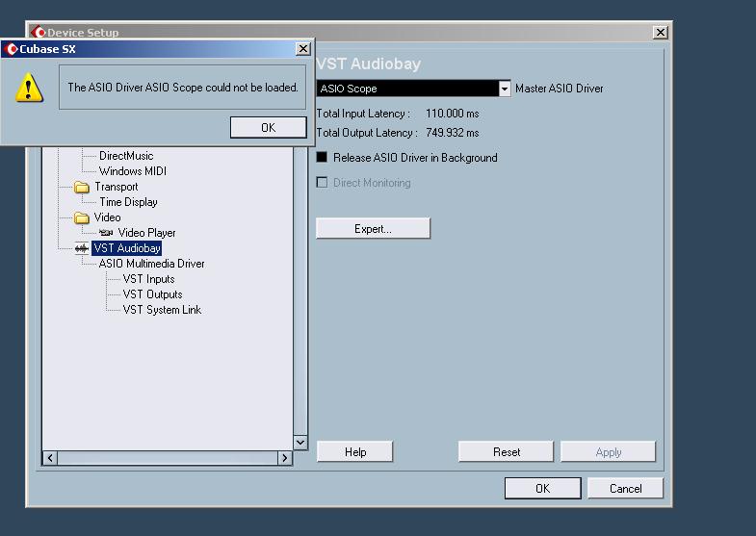Viewport: 756px width, 536px height.
Task: Click the Total Input Latency value 110.000 ms
Action: (453, 114)
